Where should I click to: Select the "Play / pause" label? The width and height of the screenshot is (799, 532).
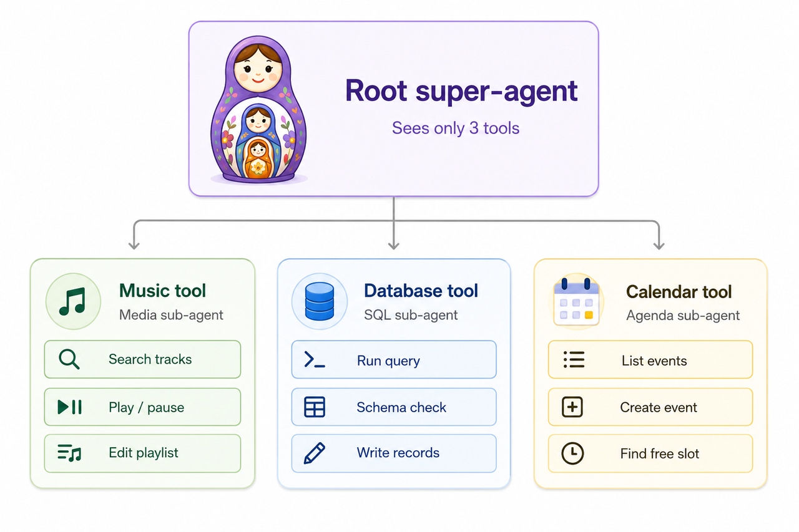point(146,408)
